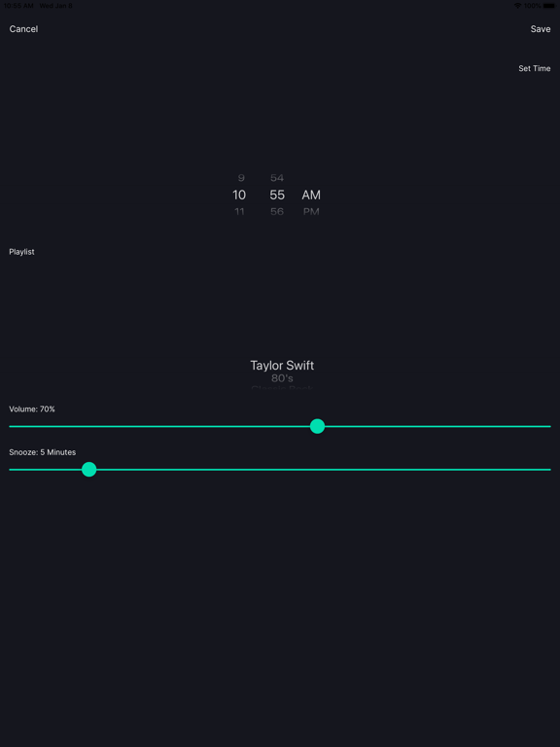
Task: Tap the selected hour 10
Action: 239,195
